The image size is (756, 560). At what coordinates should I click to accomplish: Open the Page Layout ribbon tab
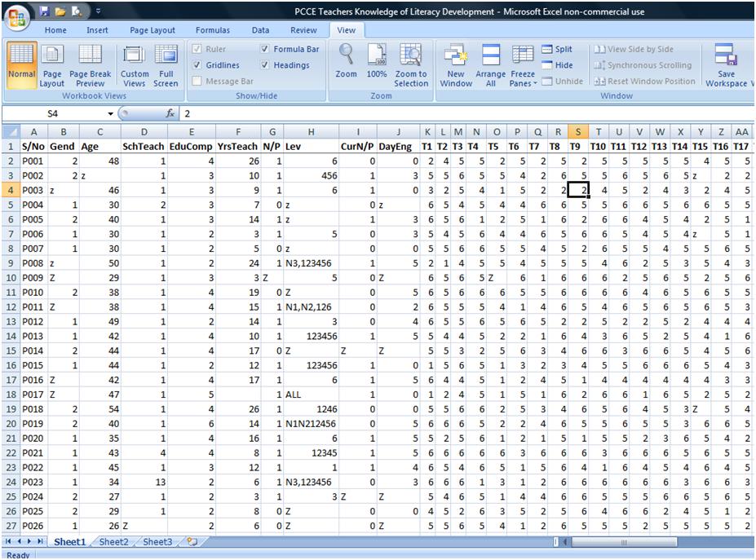coord(153,30)
